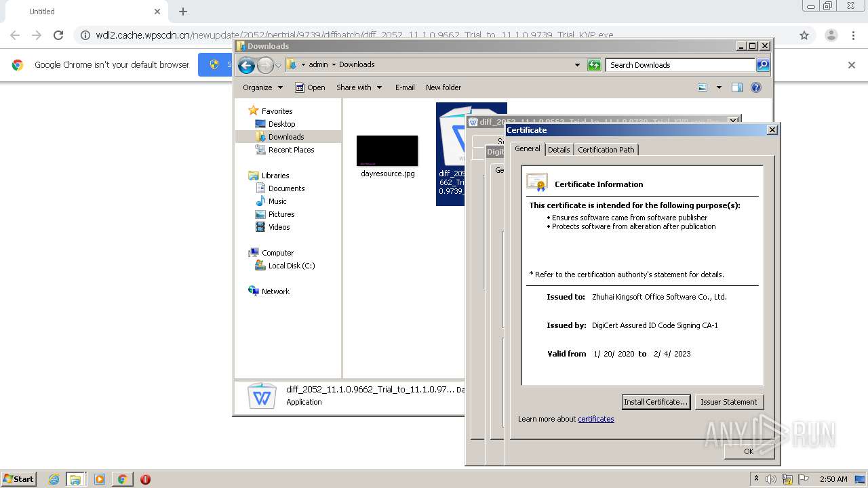Screen dimensions: 868x488
Task: Open a new Chrome tab
Action: click(183, 12)
